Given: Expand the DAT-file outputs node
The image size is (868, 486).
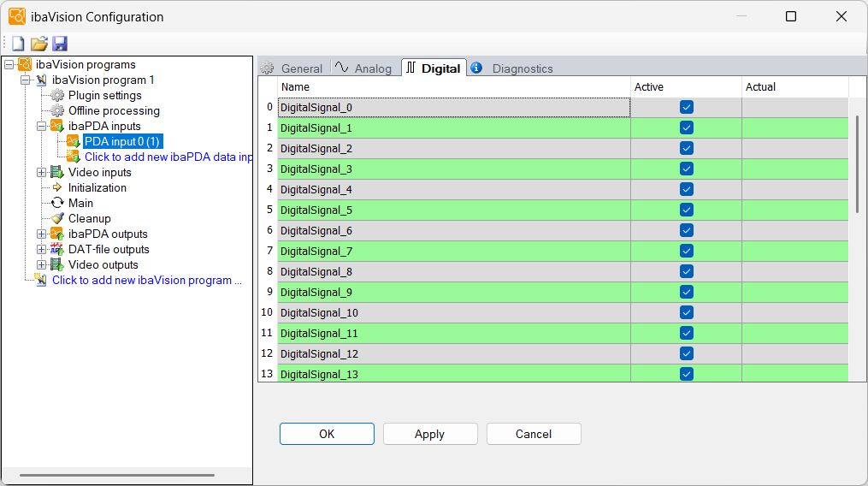Looking at the screenshot, I should [x=41, y=249].
